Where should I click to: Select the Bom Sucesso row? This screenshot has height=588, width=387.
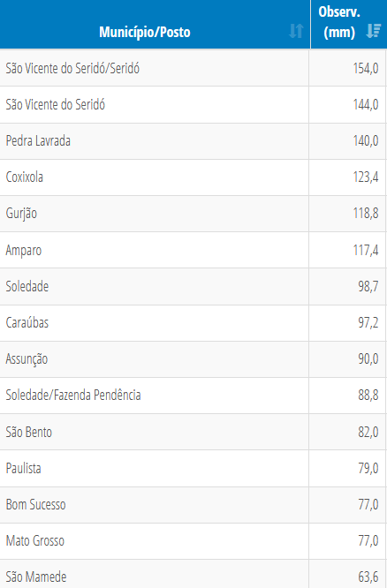193,505
